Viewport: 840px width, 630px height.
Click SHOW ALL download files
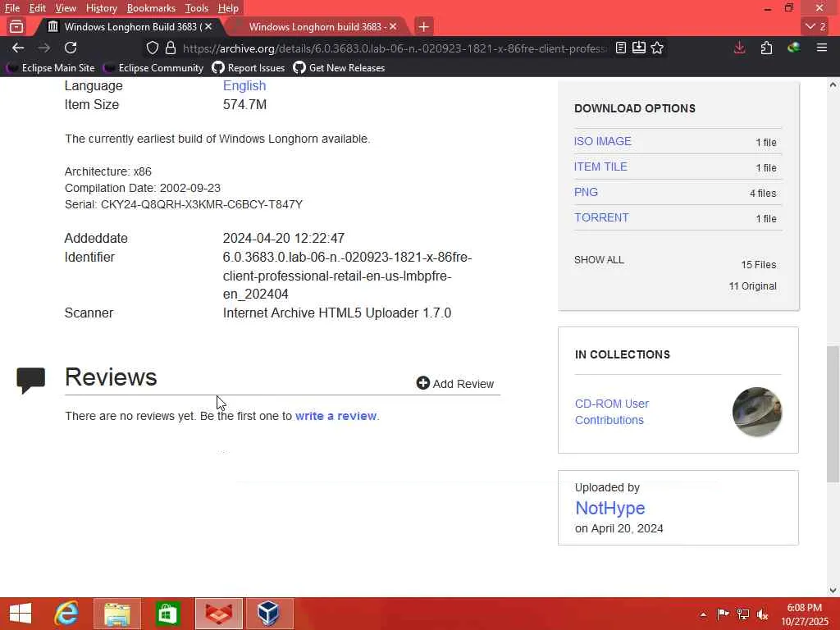599,260
